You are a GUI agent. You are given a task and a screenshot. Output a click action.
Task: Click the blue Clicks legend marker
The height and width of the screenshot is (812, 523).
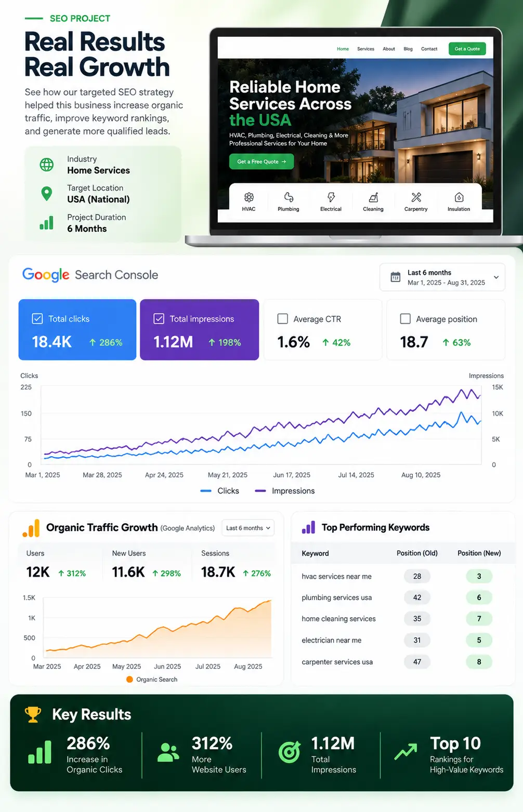(x=206, y=491)
